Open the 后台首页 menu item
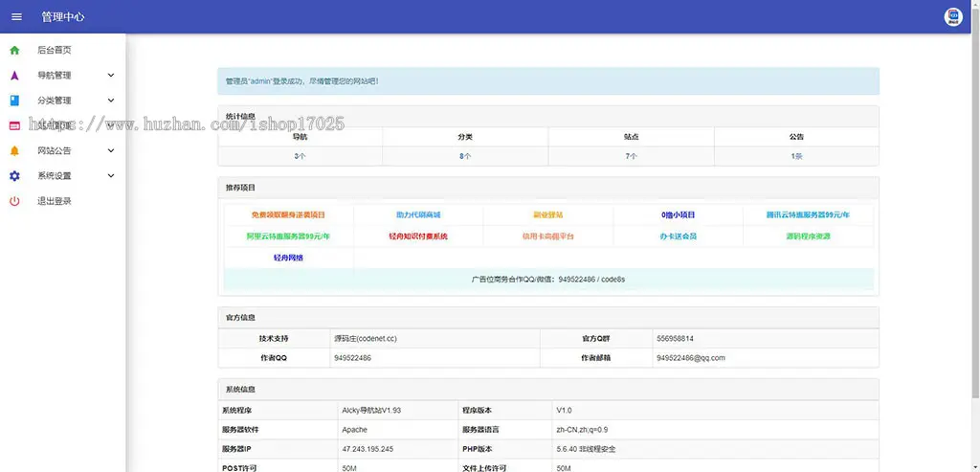This screenshot has width=980, height=472. pos(55,50)
